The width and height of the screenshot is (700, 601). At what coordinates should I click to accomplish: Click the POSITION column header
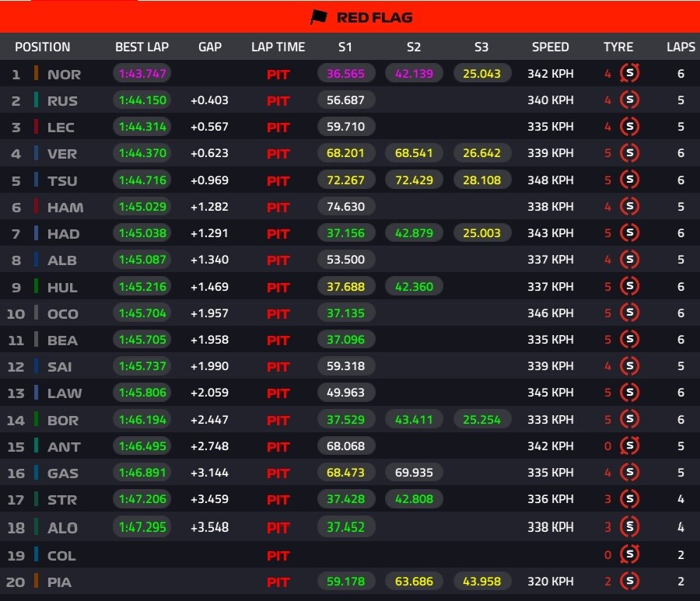click(x=43, y=47)
